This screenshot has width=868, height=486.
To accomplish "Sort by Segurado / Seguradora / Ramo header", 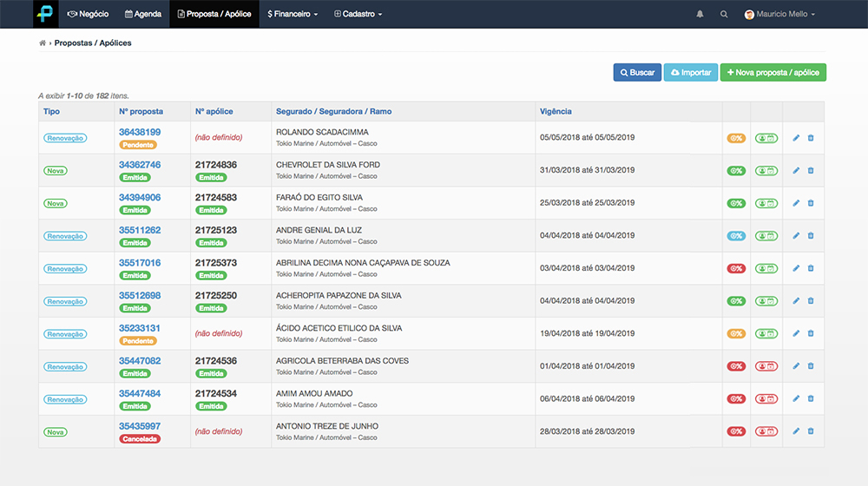I will click(334, 111).
